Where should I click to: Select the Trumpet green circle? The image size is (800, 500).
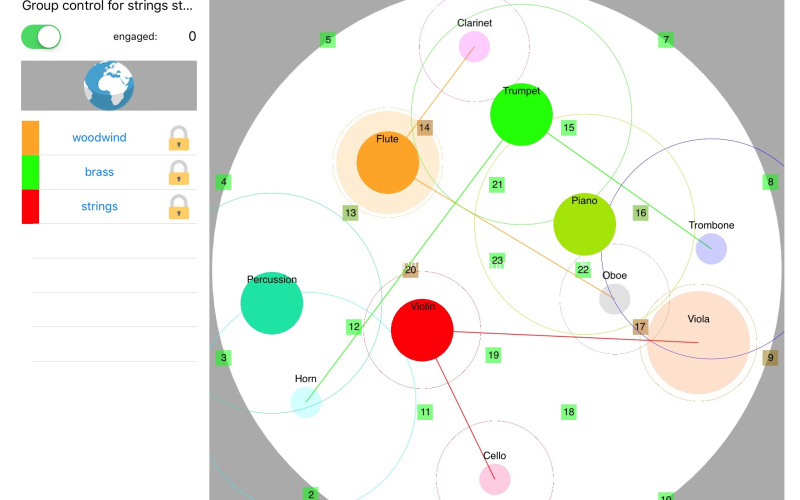tap(521, 115)
